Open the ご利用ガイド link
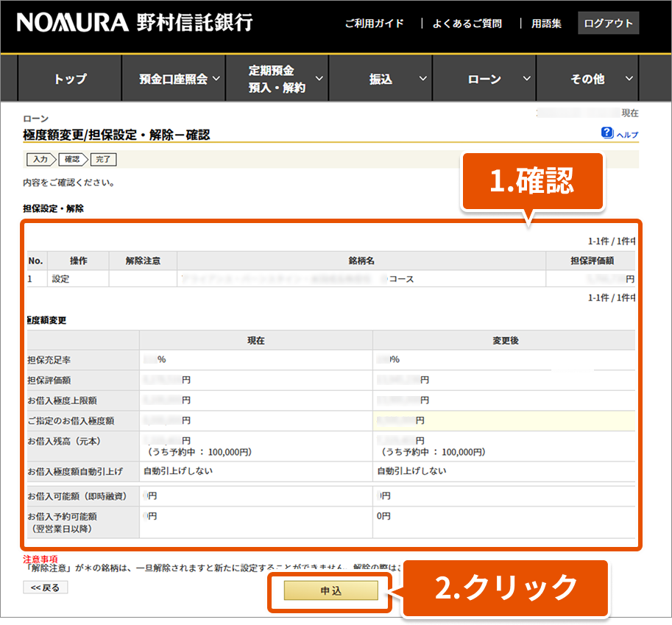The height and width of the screenshot is (625, 672). (x=374, y=24)
